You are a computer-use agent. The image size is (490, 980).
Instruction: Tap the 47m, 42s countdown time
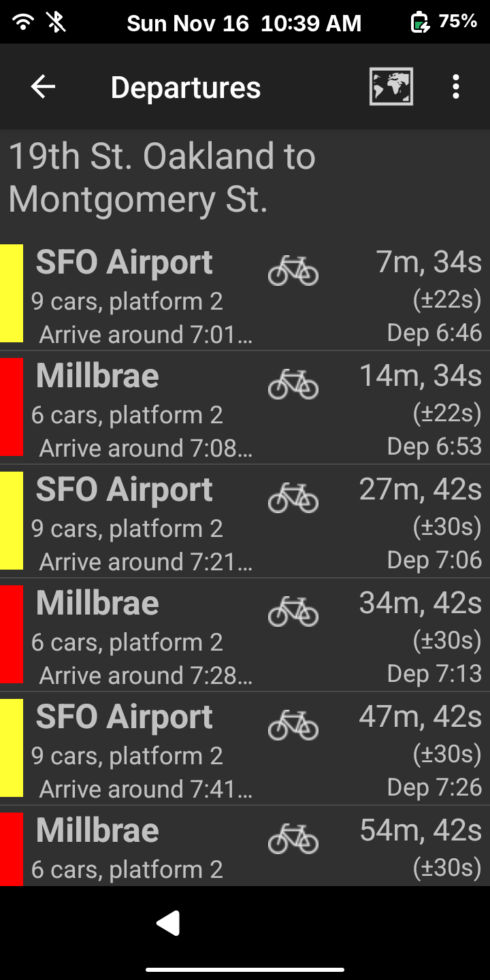(421, 717)
